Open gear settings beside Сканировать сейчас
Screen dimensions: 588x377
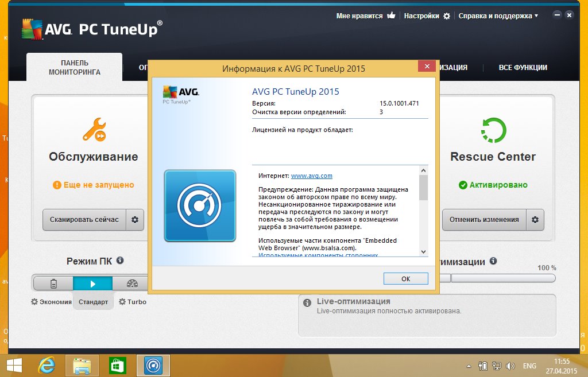point(135,220)
